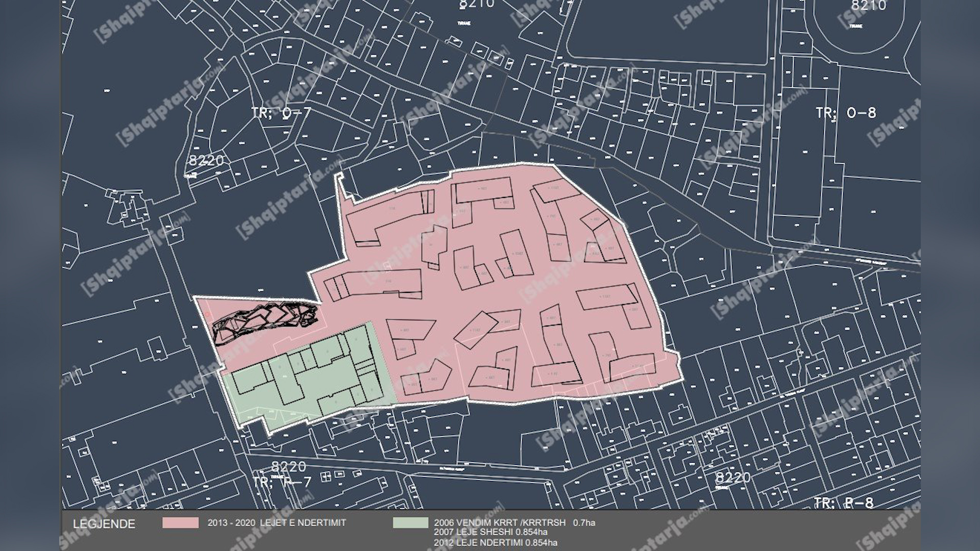
Task: Click the 8210 zone number at top center
Action: [x=476, y=4]
